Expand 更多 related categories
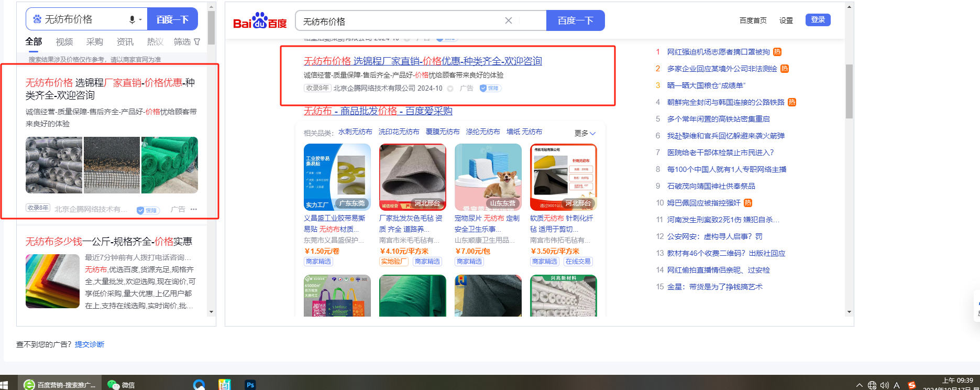Viewport: 980px width, 390px height. click(585, 133)
